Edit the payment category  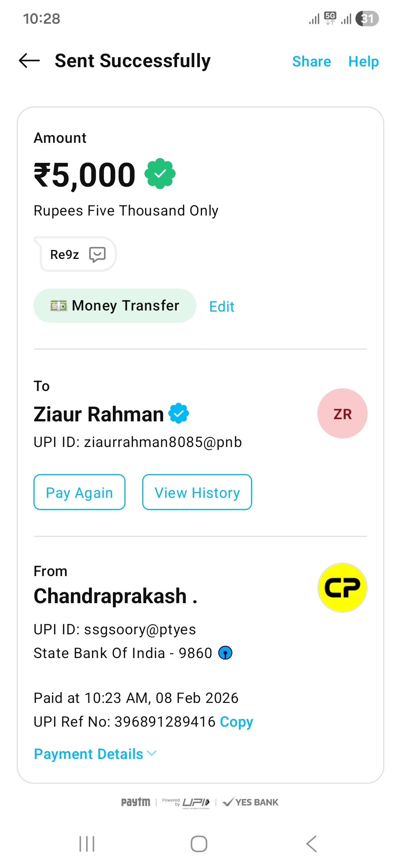[x=222, y=307]
